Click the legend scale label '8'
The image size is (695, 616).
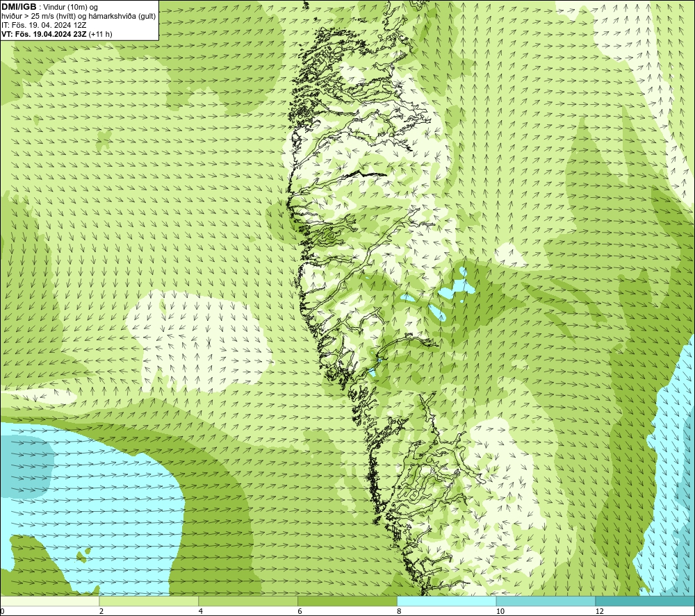pos(400,611)
